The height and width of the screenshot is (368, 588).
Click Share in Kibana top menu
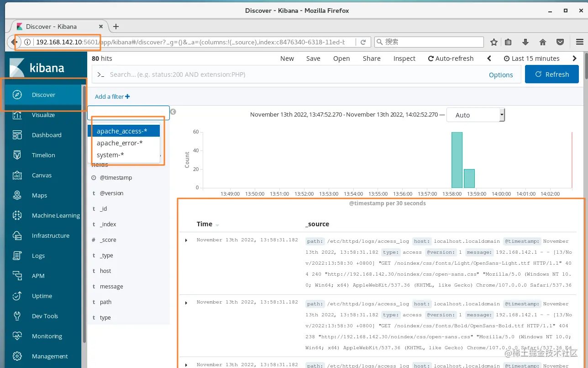pyautogui.click(x=372, y=59)
